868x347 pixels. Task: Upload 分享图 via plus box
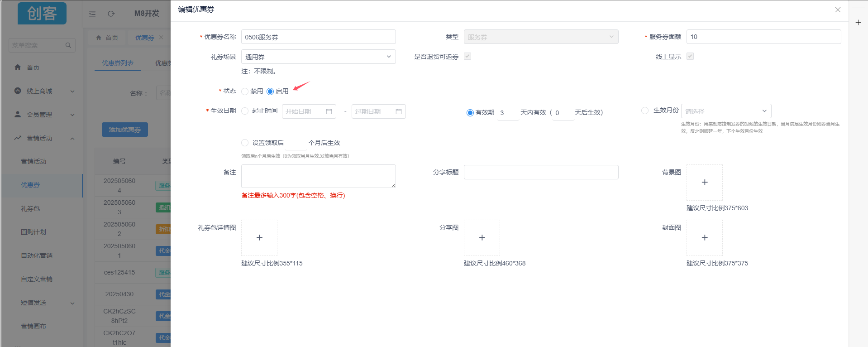[x=482, y=237]
